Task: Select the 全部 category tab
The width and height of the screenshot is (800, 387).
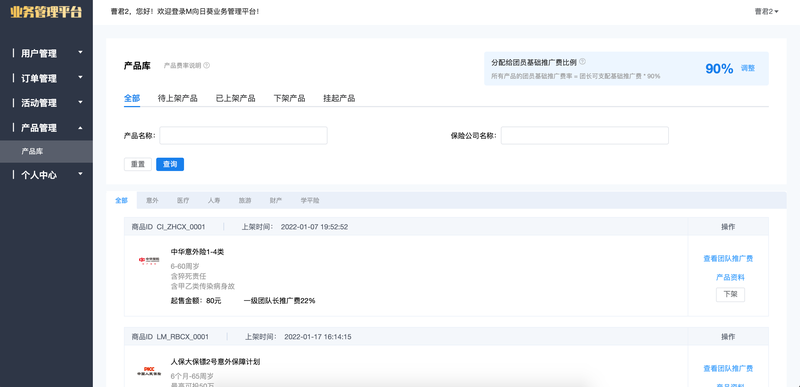Action: pos(121,200)
